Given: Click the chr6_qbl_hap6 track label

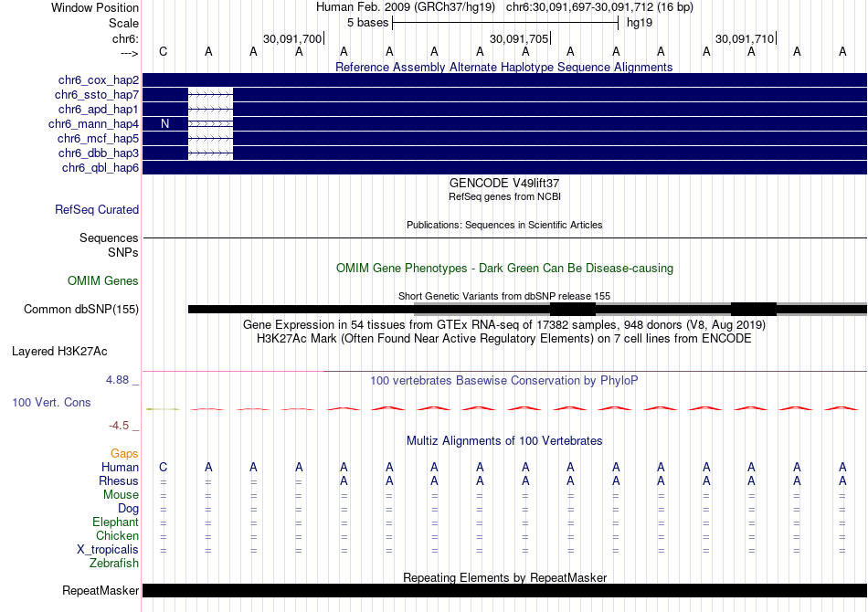Looking at the screenshot, I should click(x=101, y=168).
